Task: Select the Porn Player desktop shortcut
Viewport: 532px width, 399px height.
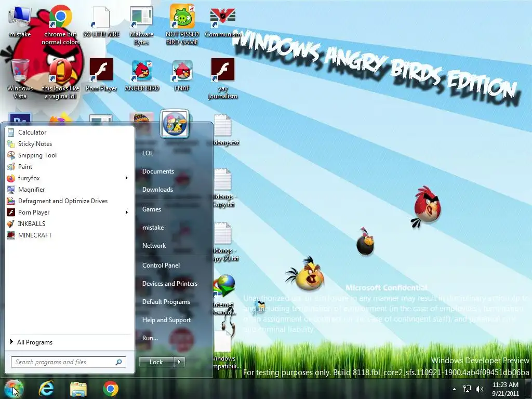Action: [101, 75]
